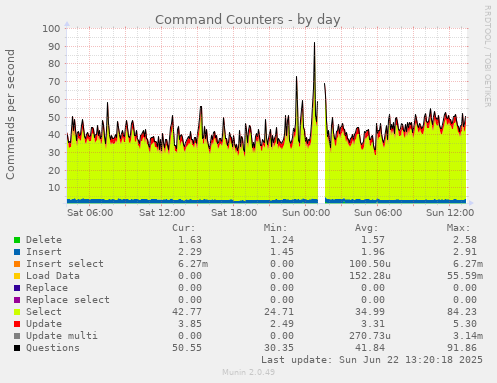Screen dimensions: 497x383
Task: Click the 'Sun 06:00' time axis label
Action: click(x=378, y=213)
